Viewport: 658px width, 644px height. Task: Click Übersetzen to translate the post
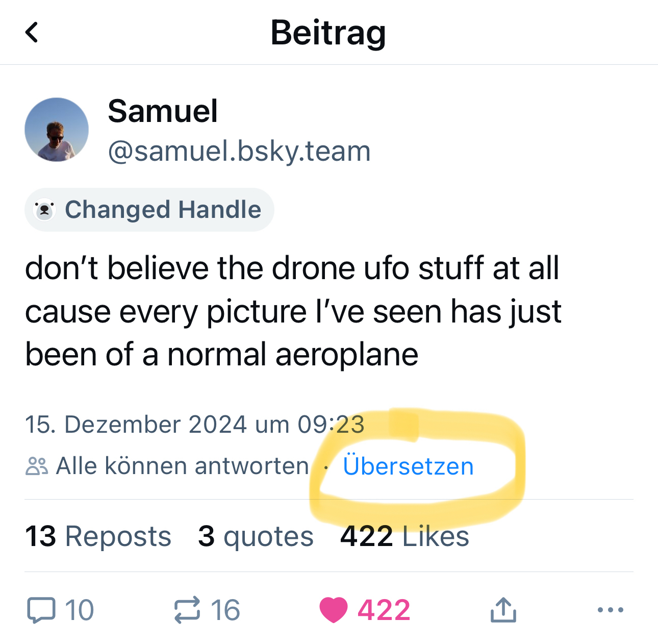[408, 466]
